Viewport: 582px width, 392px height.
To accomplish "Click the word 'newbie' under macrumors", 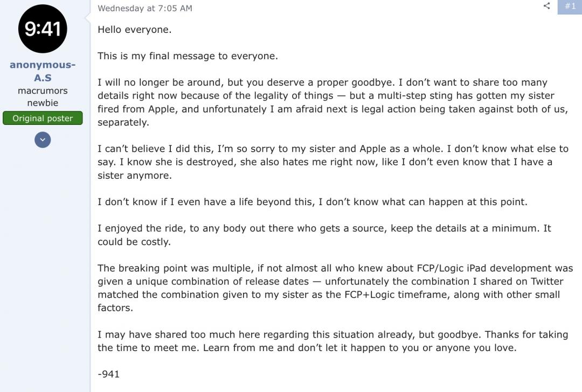I will 43,103.
